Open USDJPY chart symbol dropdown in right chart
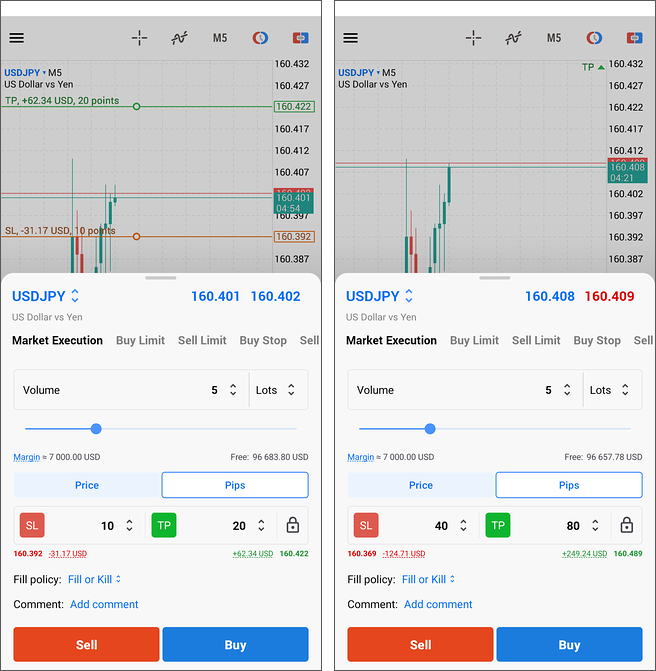Screen dimensions: 656x671 click(359, 72)
